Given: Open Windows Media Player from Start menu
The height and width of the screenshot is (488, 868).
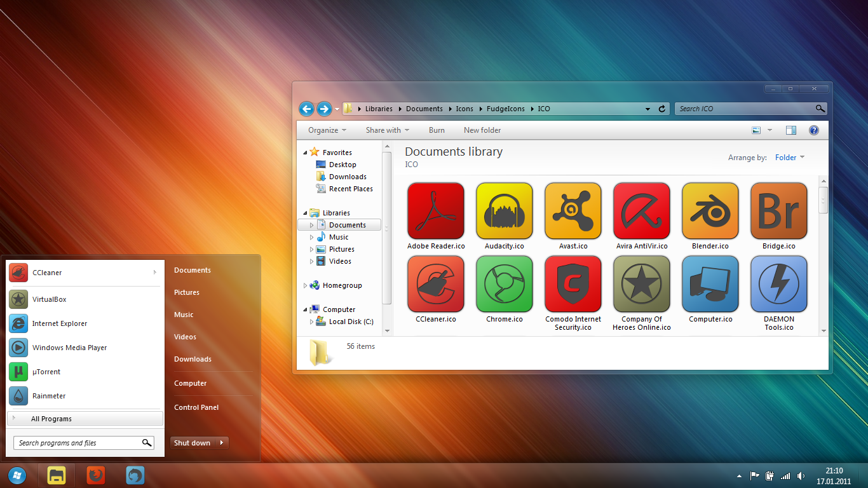Looking at the screenshot, I should pyautogui.click(x=85, y=348).
